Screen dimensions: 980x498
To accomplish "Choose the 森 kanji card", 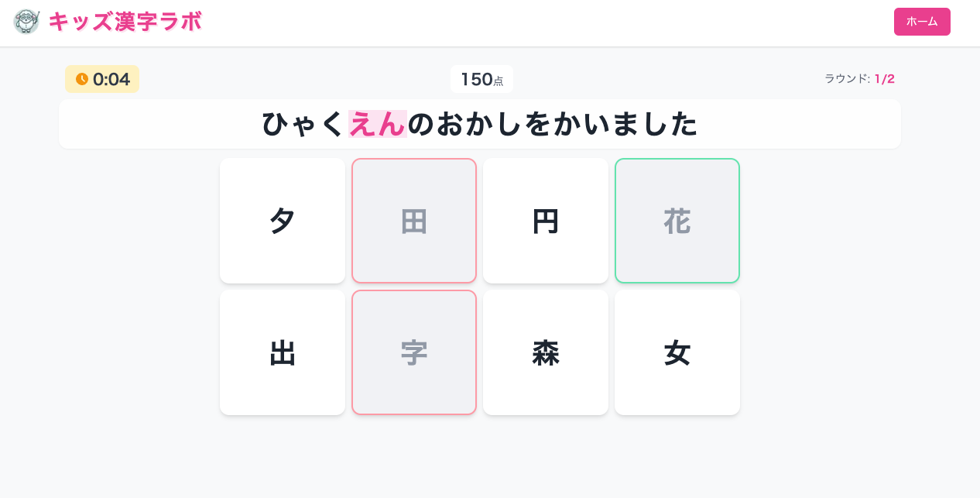I will point(546,352).
